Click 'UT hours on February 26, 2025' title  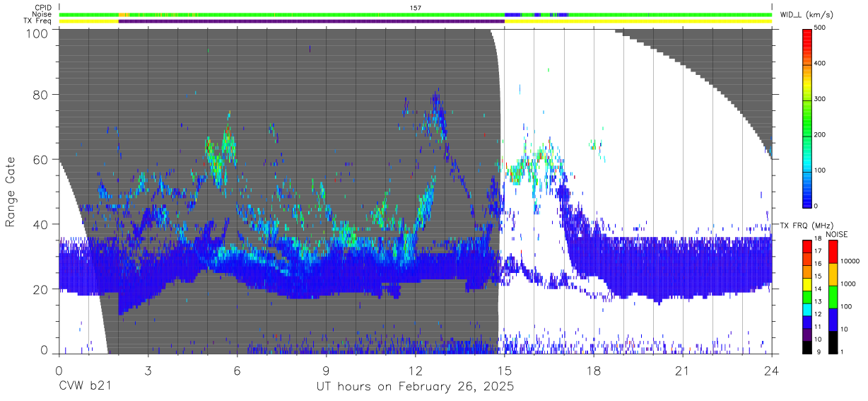[415, 387]
